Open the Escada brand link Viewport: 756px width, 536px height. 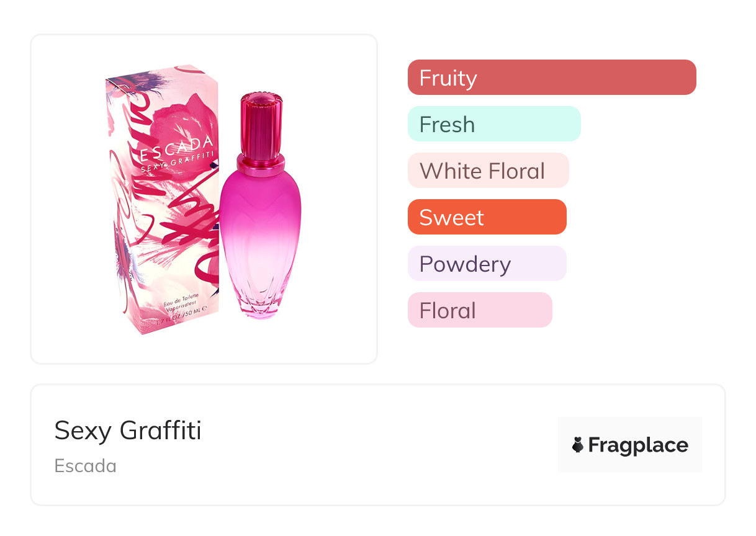tap(86, 466)
